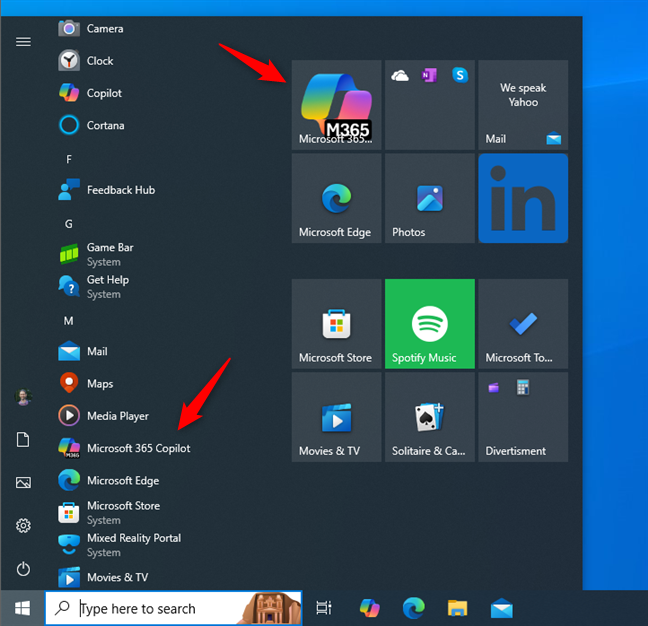Open Task View on the taskbar

coord(324,608)
